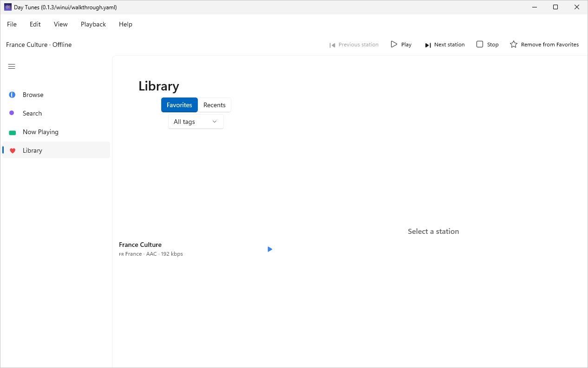Open the All tags dropdown
This screenshot has height=368, width=588.
(196, 122)
